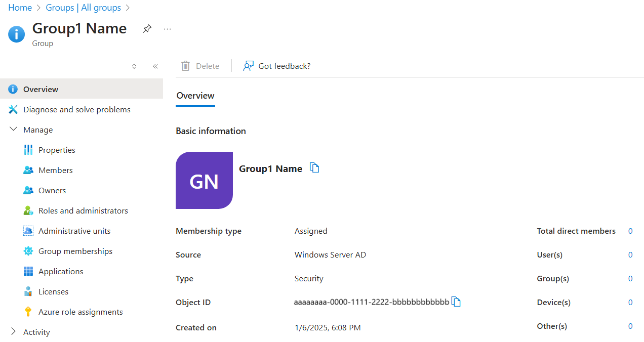Open Roles and administrators
This screenshot has height=342, width=644.
pyautogui.click(x=83, y=210)
